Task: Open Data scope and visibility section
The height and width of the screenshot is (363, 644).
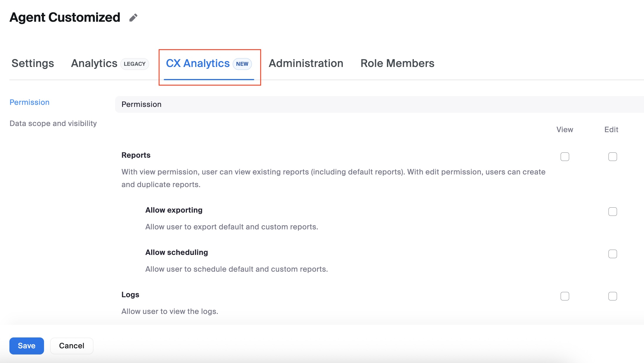Action: click(53, 123)
